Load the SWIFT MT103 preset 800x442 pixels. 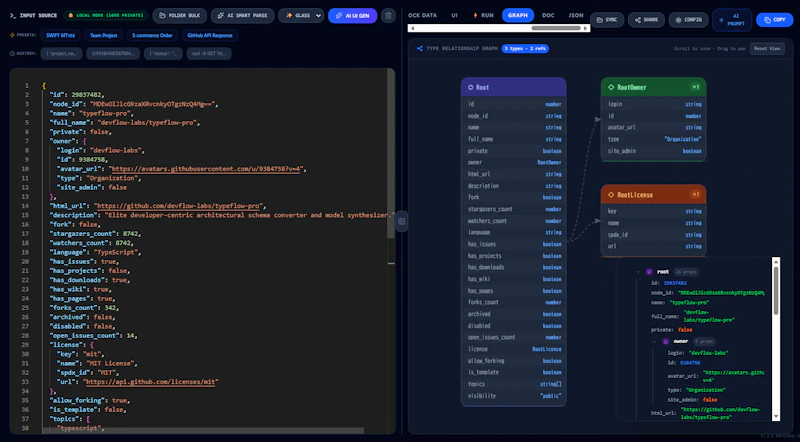[x=60, y=35]
